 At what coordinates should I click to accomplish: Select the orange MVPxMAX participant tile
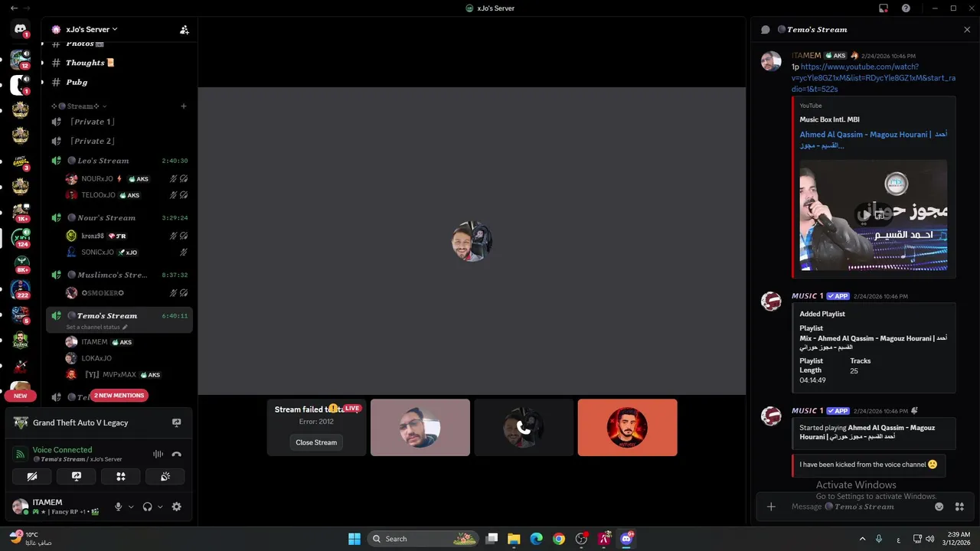pos(628,427)
